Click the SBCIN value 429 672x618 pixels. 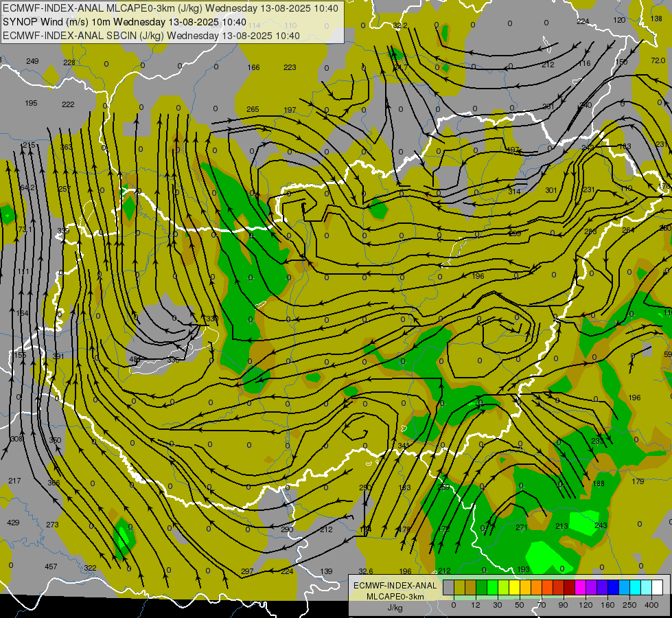13,523
